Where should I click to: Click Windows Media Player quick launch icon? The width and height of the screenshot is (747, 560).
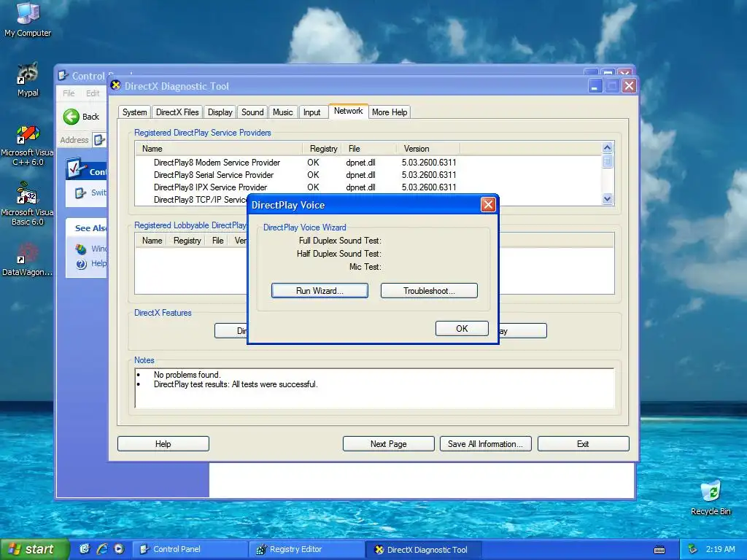point(119,549)
